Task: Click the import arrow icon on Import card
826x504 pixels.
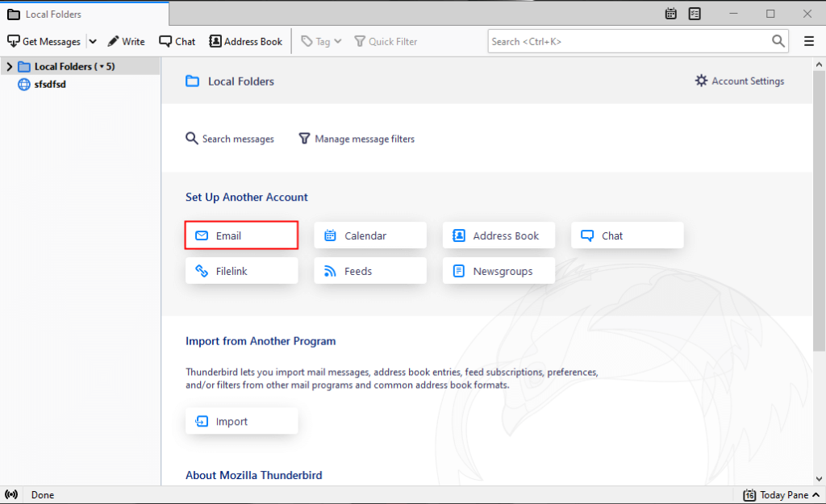Action: pos(202,421)
